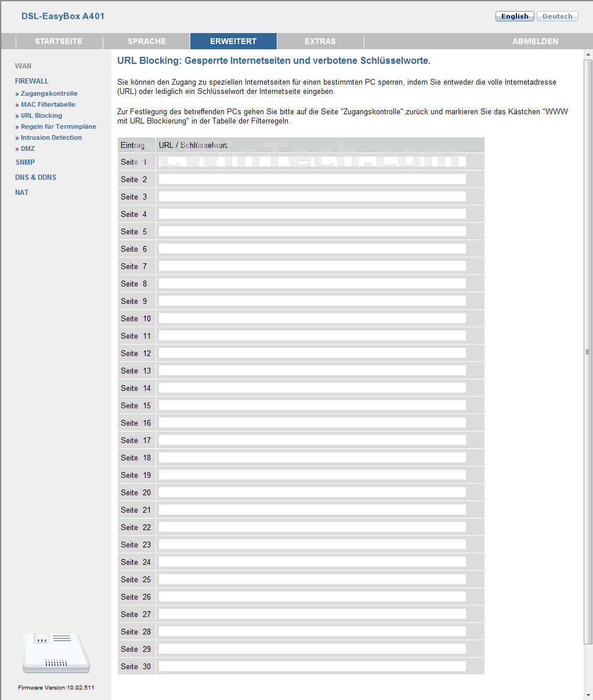Focus URL field for Seite 13
Image resolution: width=593 pixels, height=700 pixels.
(x=312, y=371)
